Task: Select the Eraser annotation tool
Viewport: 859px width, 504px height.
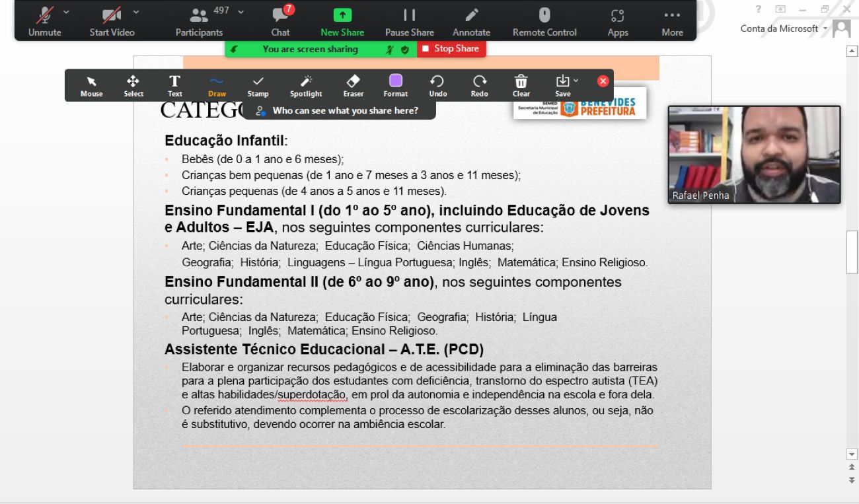Action: (353, 85)
